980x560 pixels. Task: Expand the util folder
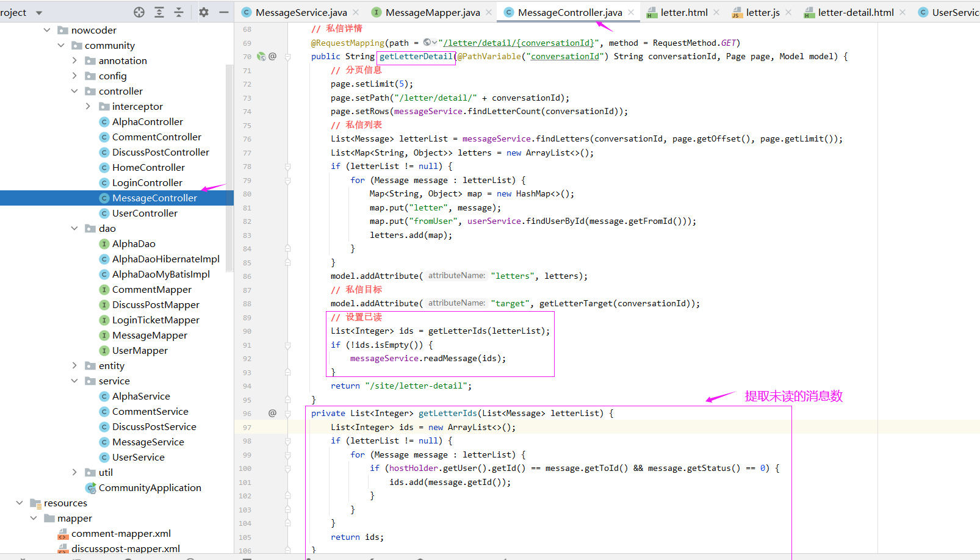point(74,472)
